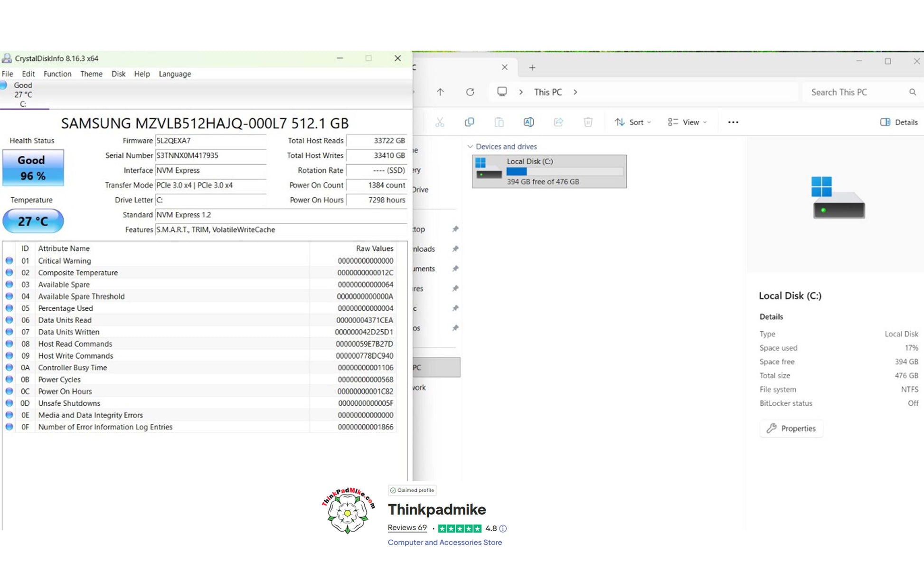Collapse the Devices and drives group
Screen dimensions: 924x581
pyautogui.click(x=470, y=146)
